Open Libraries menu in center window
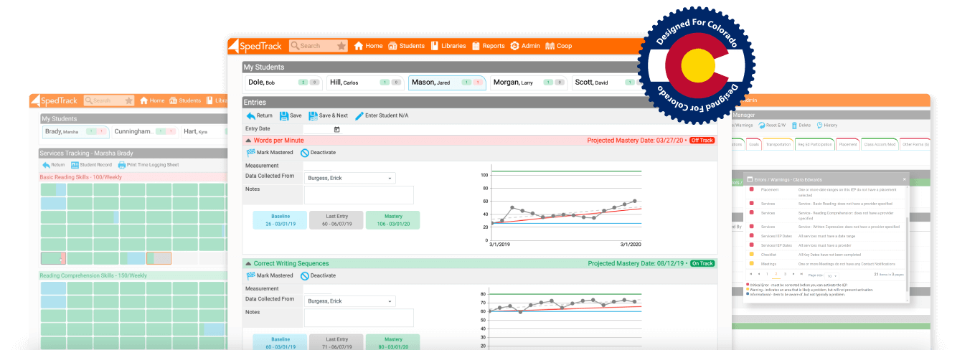980x350 pixels. tap(448, 46)
